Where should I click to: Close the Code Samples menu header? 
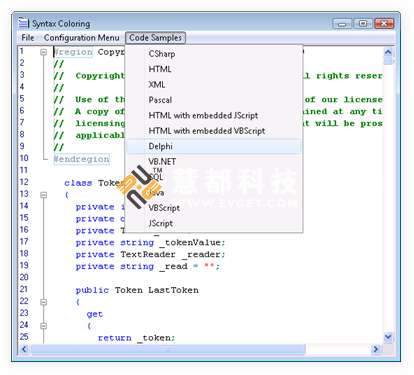[x=155, y=38]
